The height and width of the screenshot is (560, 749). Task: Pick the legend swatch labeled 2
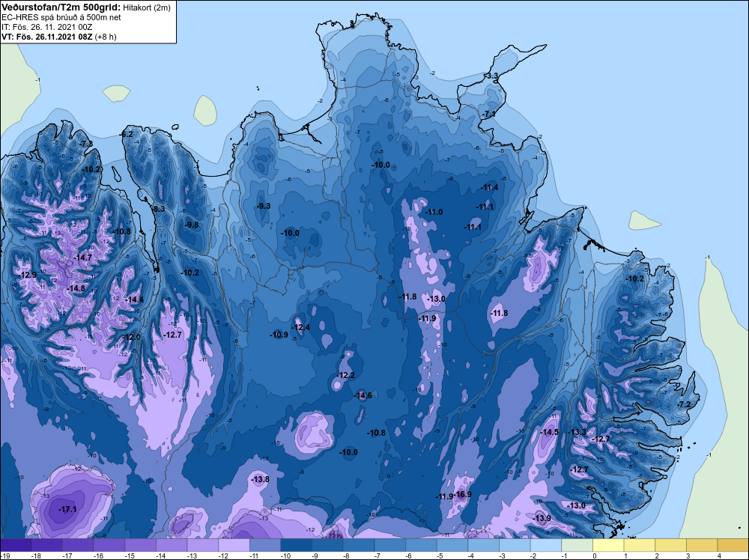click(x=670, y=545)
